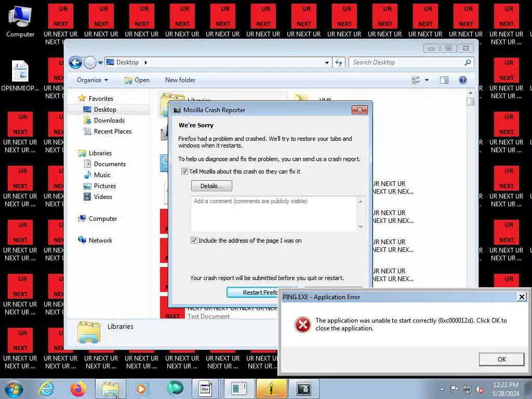Open the taskbar clock showing 12:22 PM

pyautogui.click(x=506, y=389)
